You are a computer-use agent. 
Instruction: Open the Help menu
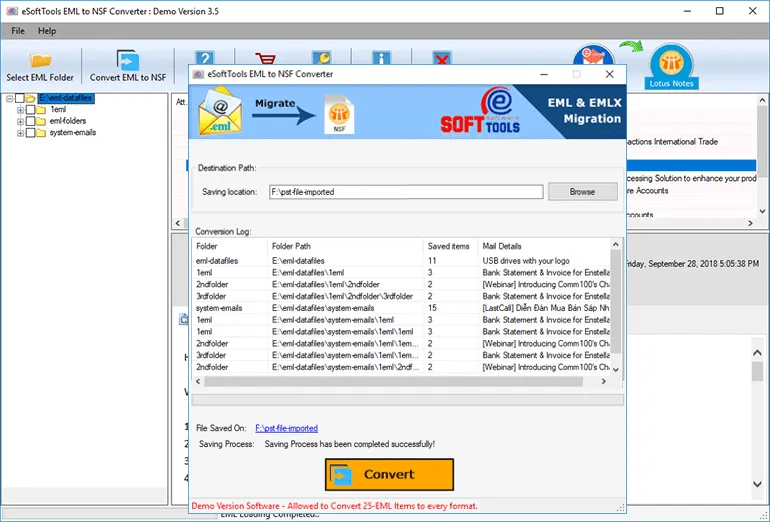[x=47, y=30]
